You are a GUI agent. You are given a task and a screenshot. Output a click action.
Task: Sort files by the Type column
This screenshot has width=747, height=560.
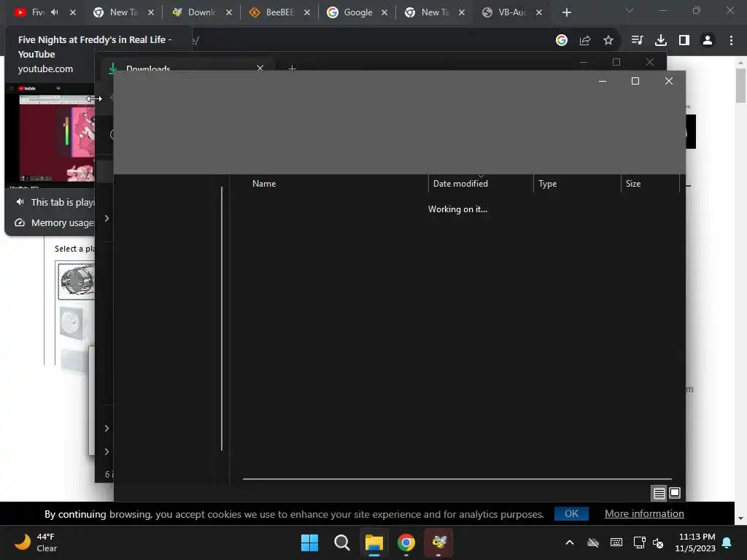(547, 183)
